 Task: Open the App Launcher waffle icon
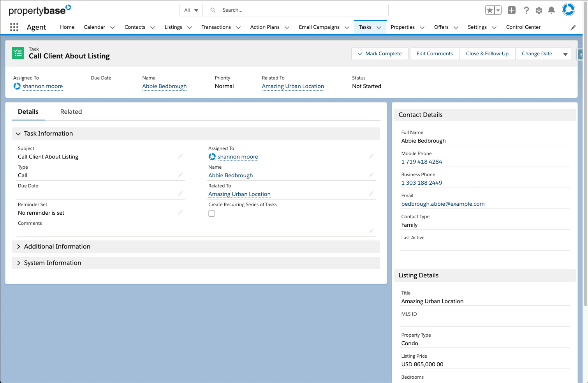coord(14,27)
